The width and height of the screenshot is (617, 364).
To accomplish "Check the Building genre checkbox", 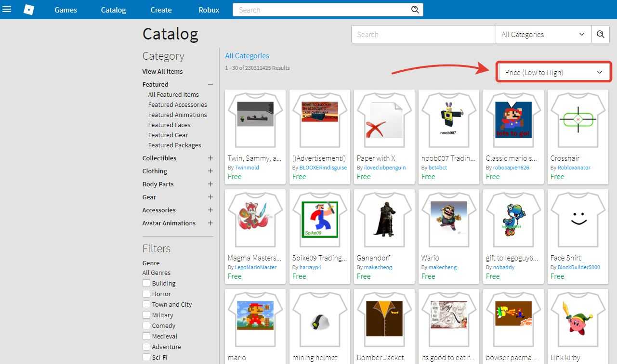I will pos(146,283).
